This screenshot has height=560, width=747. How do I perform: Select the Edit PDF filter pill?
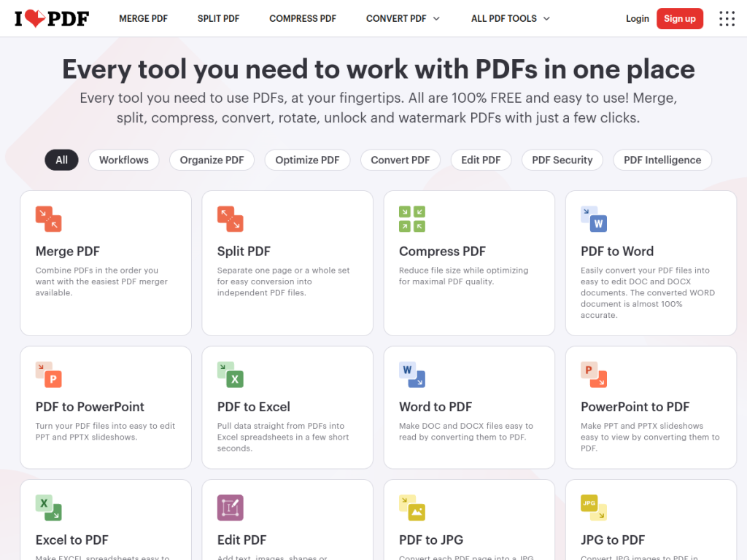(481, 160)
